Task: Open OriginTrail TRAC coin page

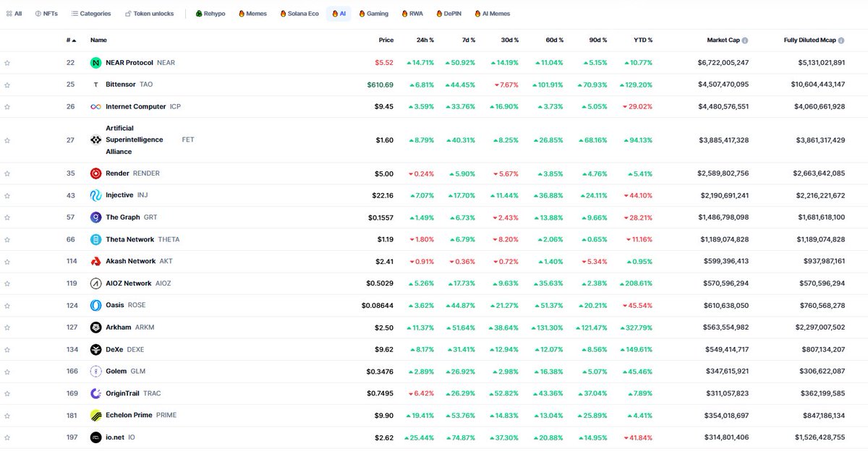Action: click(x=134, y=394)
